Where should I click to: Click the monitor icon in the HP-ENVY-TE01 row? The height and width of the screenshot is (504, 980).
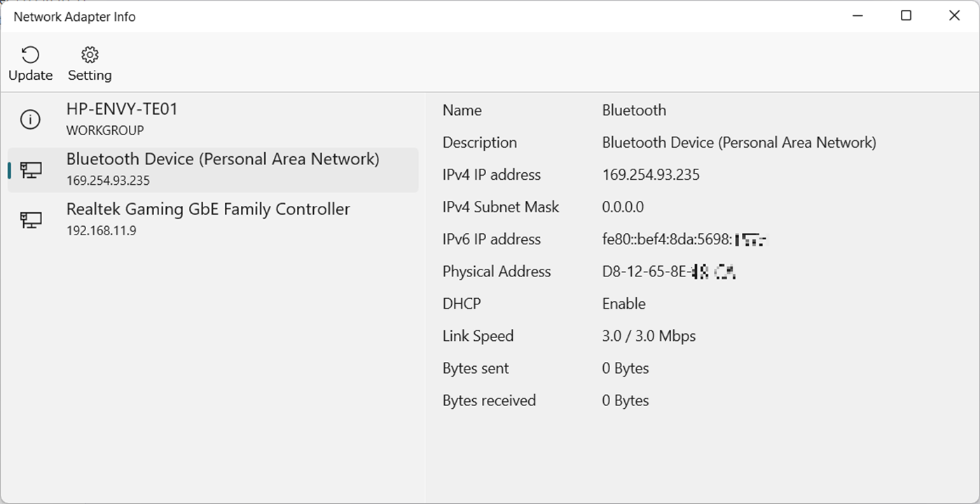pos(29,119)
